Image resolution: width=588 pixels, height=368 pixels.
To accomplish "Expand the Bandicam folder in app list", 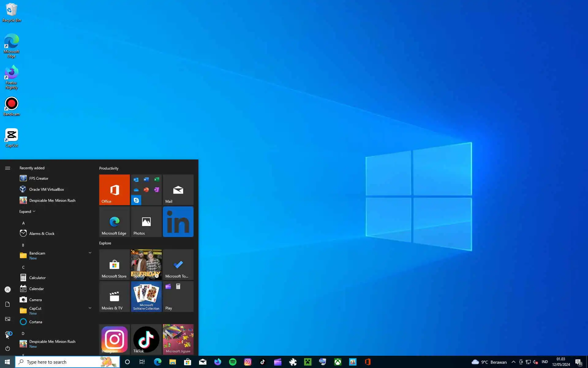I will coord(90,253).
